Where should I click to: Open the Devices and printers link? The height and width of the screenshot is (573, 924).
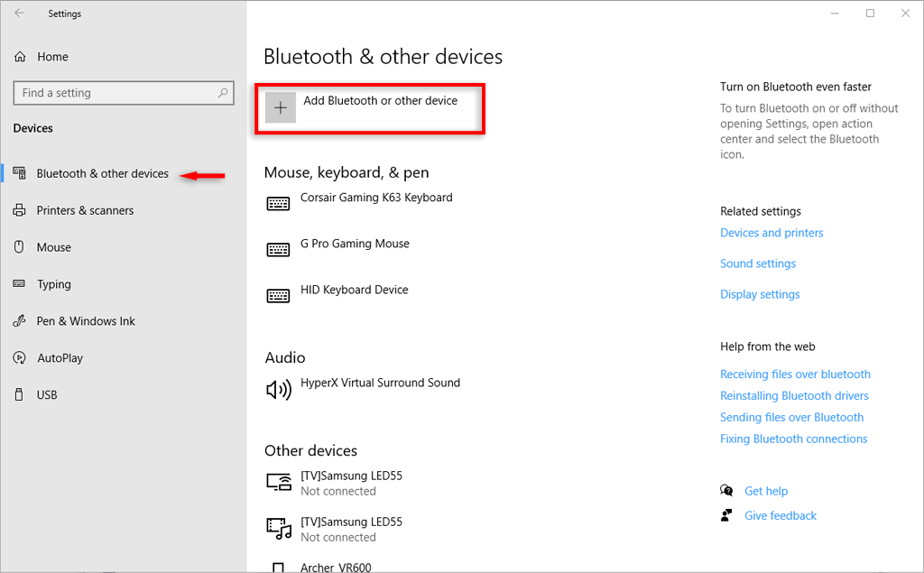pyautogui.click(x=772, y=233)
